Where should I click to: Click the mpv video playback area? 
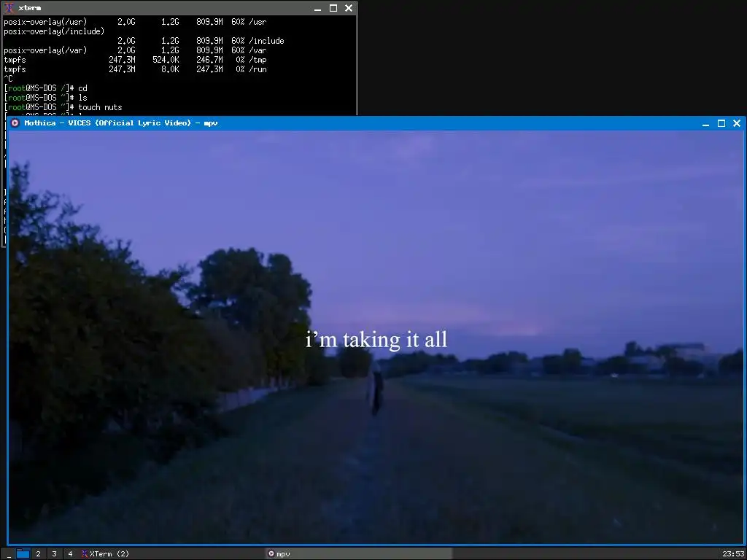pos(376,337)
